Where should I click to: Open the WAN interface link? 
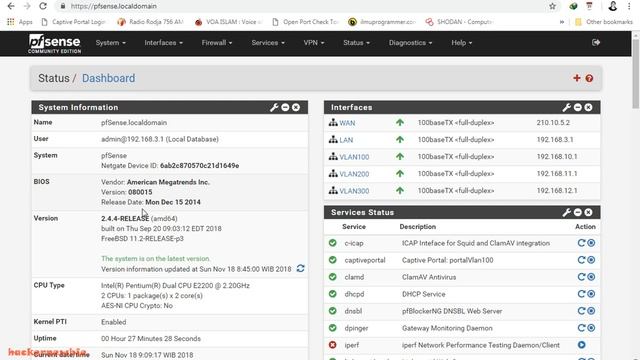pos(347,123)
